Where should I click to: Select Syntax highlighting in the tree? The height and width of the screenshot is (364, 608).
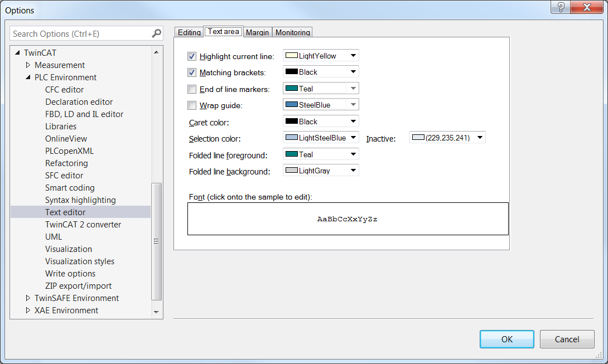coord(80,200)
